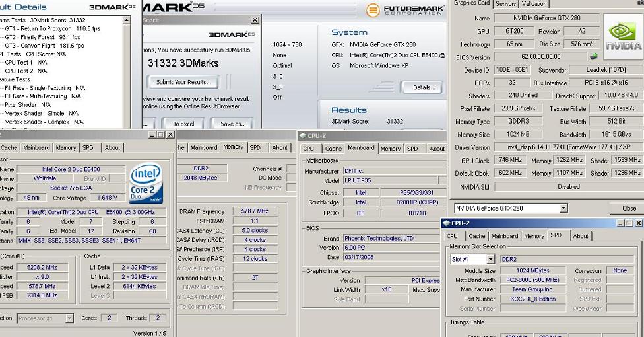This screenshot has height=337, width=644.
Task: Open Cache tab in the DFI motherboard CPU-Z window
Action: [x=333, y=149]
